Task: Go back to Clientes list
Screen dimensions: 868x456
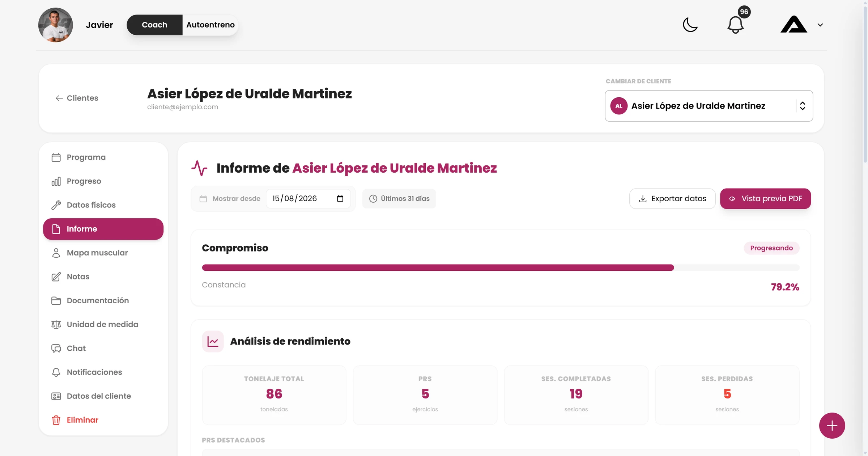Action: click(x=77, y=98)
